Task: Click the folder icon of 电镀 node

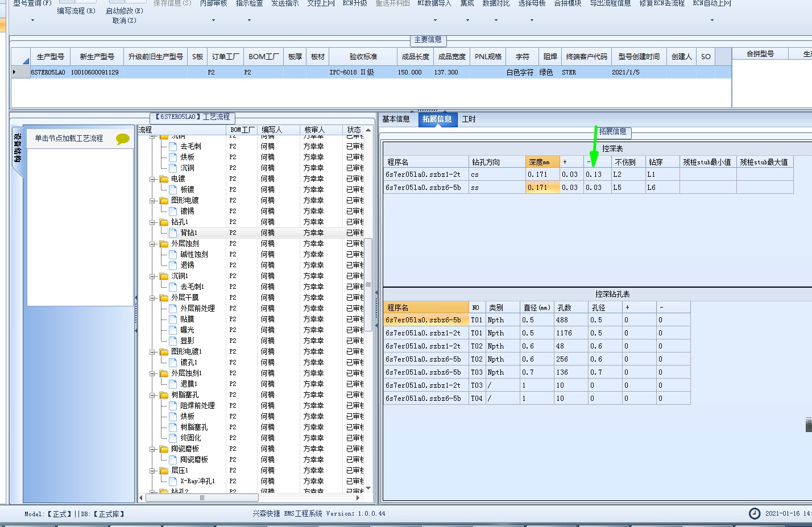Action: click(x=164, y=179)
